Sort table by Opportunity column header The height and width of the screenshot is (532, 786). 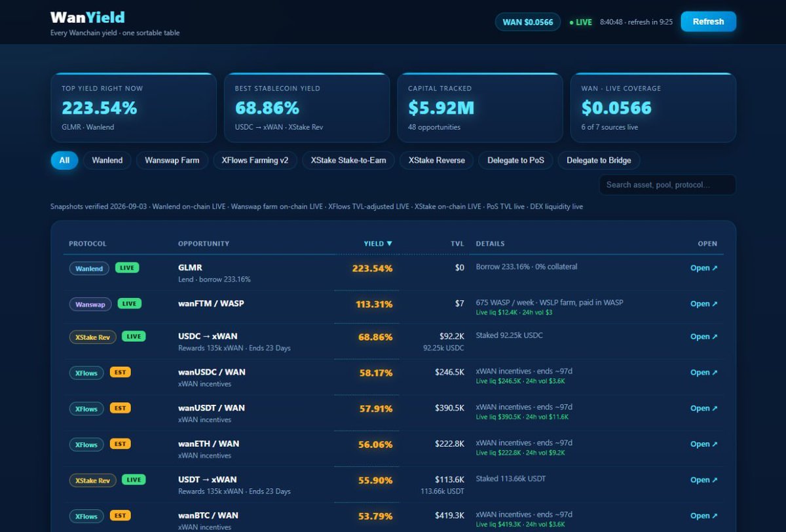click(x=204, y=244)
